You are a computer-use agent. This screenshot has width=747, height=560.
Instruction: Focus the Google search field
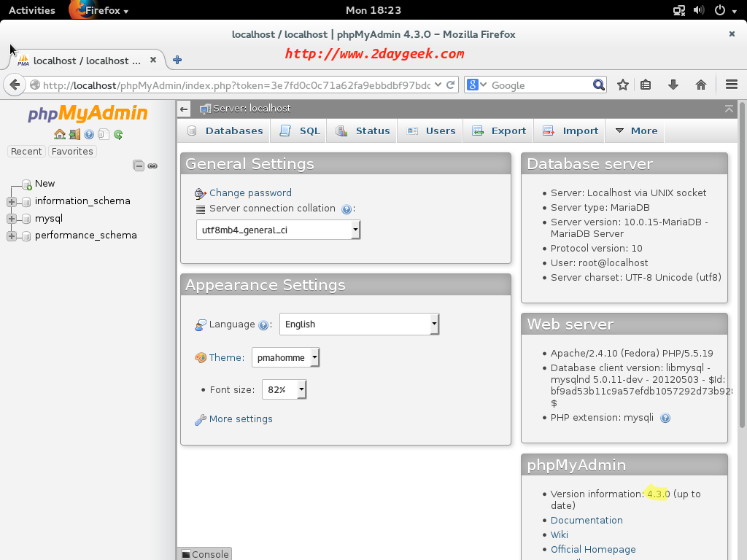tap(541, 85)
